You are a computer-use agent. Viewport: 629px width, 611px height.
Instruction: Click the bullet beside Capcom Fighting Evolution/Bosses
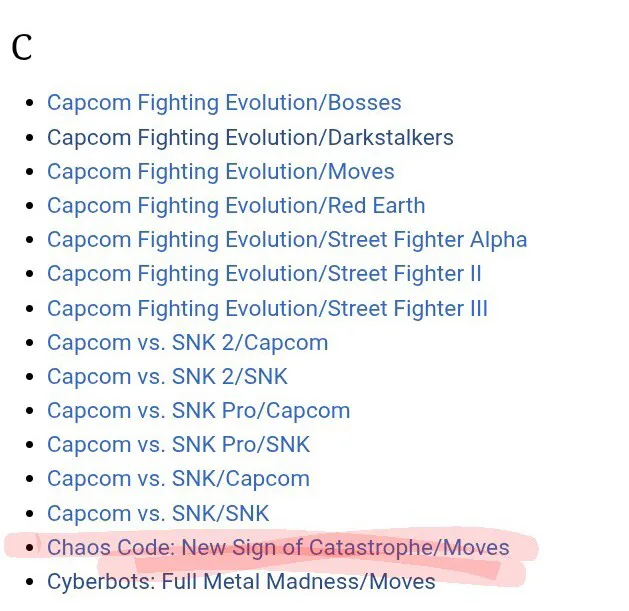coord(29,104)
